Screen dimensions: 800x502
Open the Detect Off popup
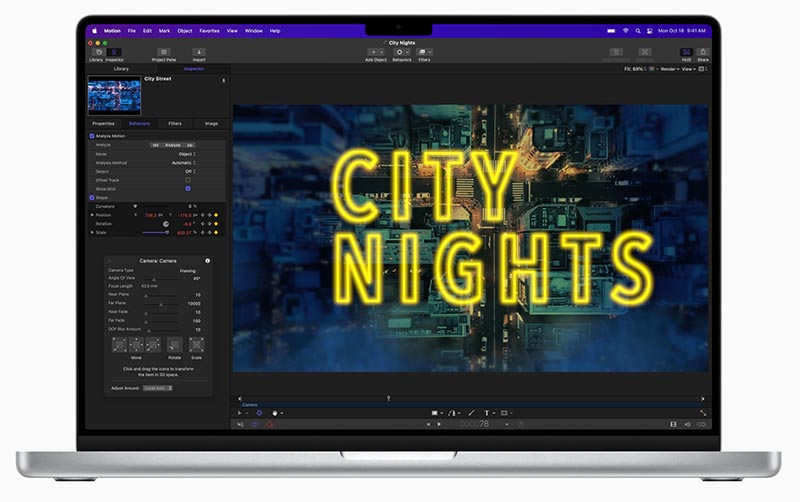click(x=190, y=171)
